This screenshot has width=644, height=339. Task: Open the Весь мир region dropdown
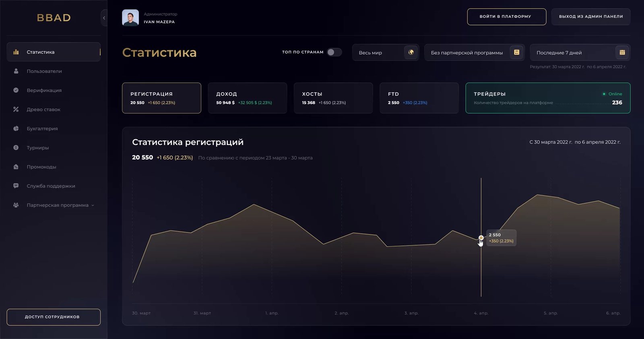(x=386, y=52)
